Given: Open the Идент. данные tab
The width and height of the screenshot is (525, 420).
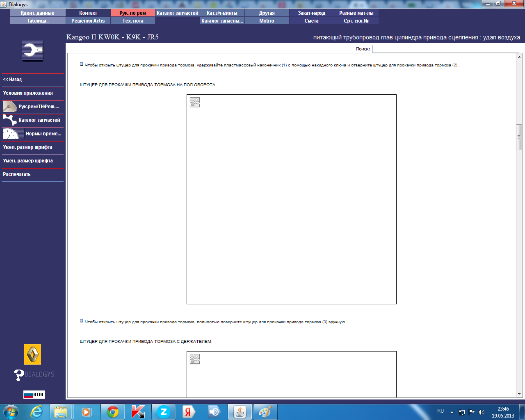Looking at the screenshot, I should (38, 13).
